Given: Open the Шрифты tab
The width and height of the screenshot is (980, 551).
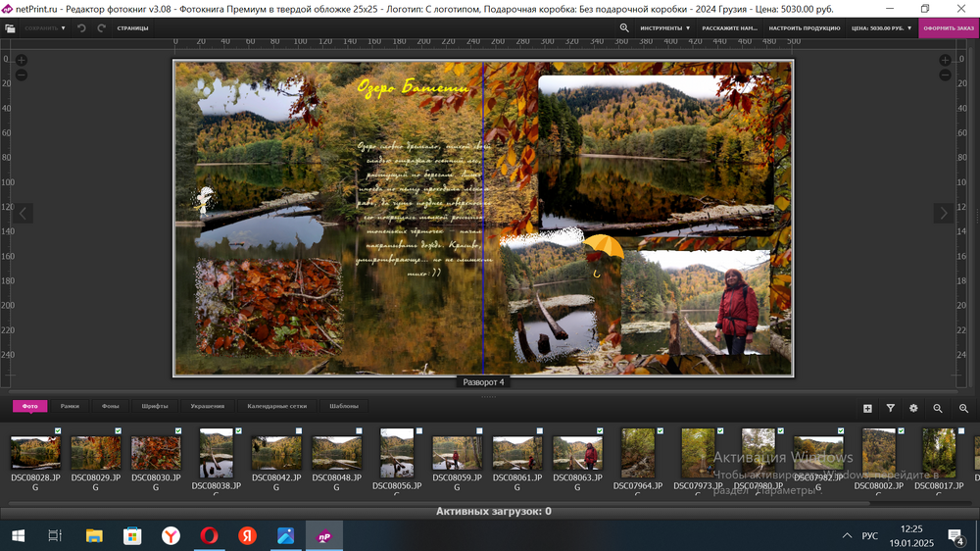Looking at the screenshot, I should point(155,406).
